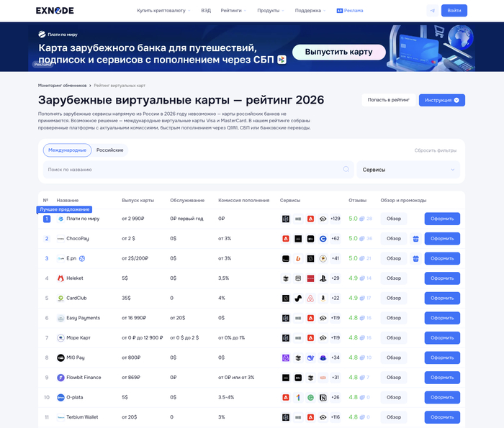This screenshot has width=504, height=428.
Task: Click the PlayStation service icon for Heleket
Action: pyautogui.click(x=323, y=278)
